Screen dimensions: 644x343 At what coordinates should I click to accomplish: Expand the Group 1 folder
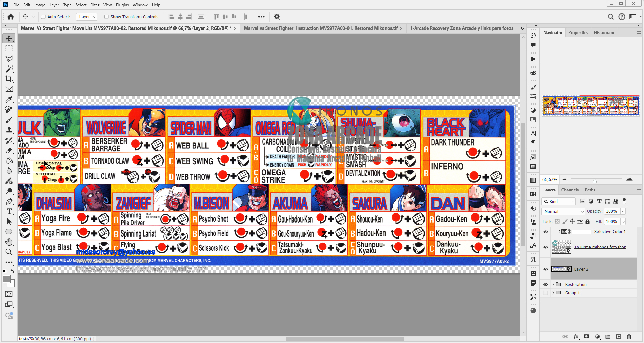point(553,293)
